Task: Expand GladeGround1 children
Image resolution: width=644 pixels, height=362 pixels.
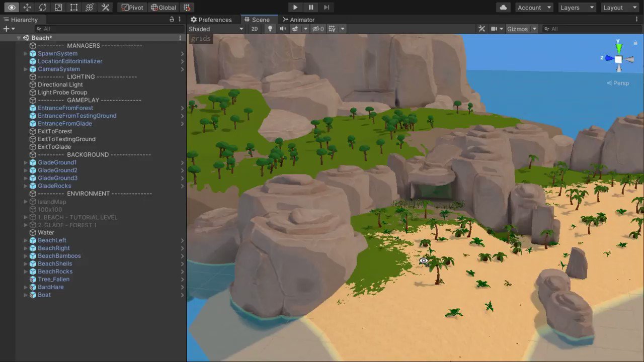Action: pyautogui.click(x=26, y=162)
